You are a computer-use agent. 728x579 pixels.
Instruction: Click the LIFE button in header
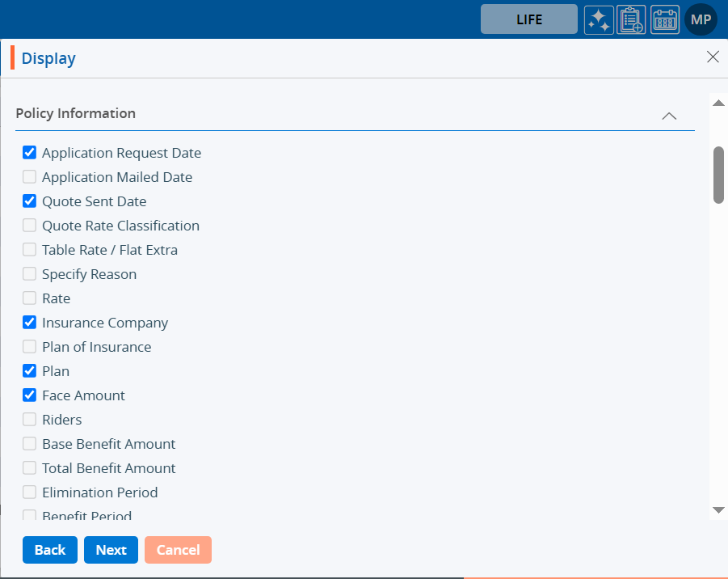pyautogui.click(x=529, y=19)
